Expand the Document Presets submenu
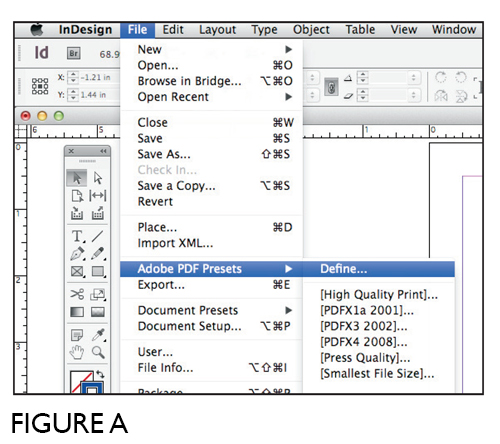Screen dimensions: 500x444 coord(211,310)
